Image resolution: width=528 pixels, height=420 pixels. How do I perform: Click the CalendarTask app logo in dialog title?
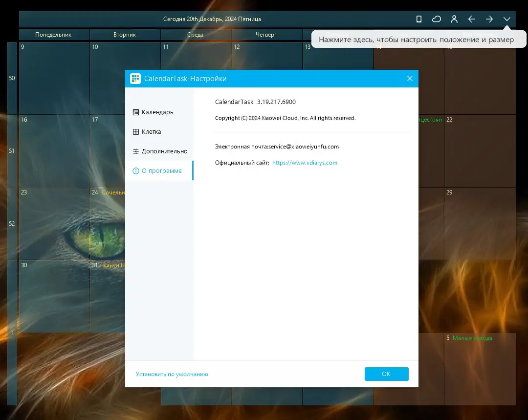(135, 78)
